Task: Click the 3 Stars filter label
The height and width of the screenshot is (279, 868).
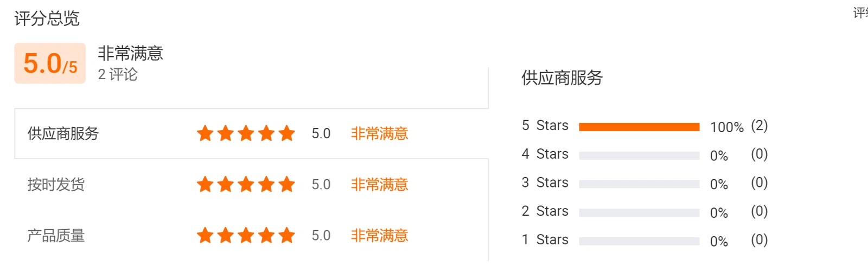Action: (545, 183)
